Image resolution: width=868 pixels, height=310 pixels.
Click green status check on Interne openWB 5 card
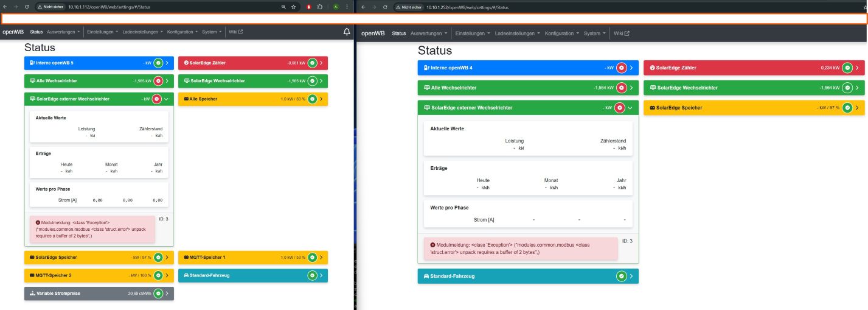tap(158, 63)
